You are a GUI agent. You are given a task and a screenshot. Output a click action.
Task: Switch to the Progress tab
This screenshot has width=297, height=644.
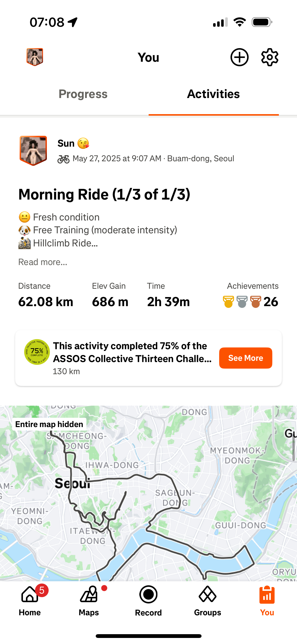[x=83, y=94]
